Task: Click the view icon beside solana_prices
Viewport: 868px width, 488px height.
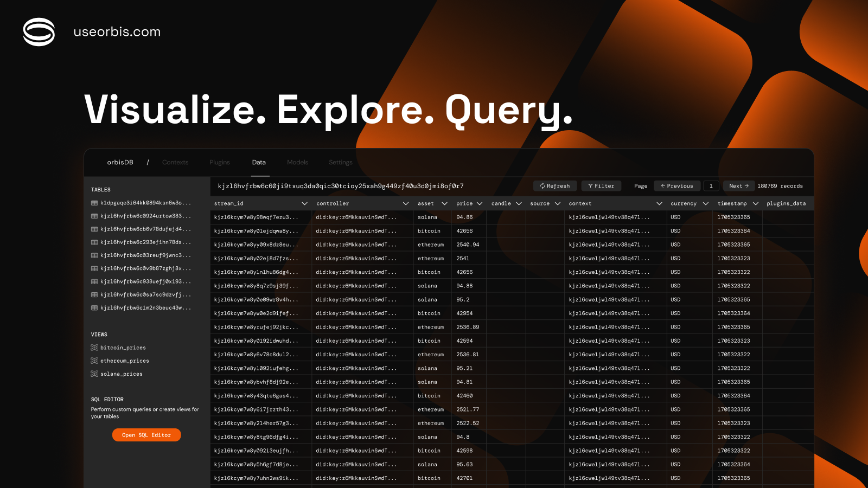Action: pos(94,374)
